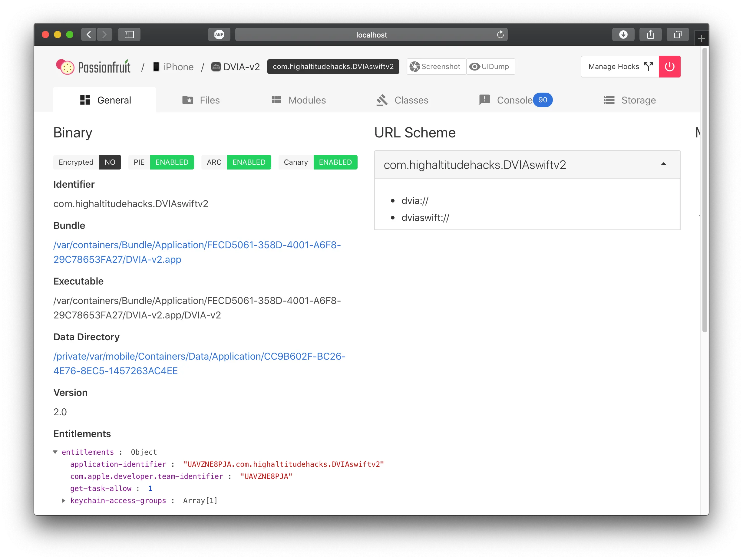Collapse the entitlements Object tree node
This screenshot has height=560, width=743.
click(x=55, y=452)
